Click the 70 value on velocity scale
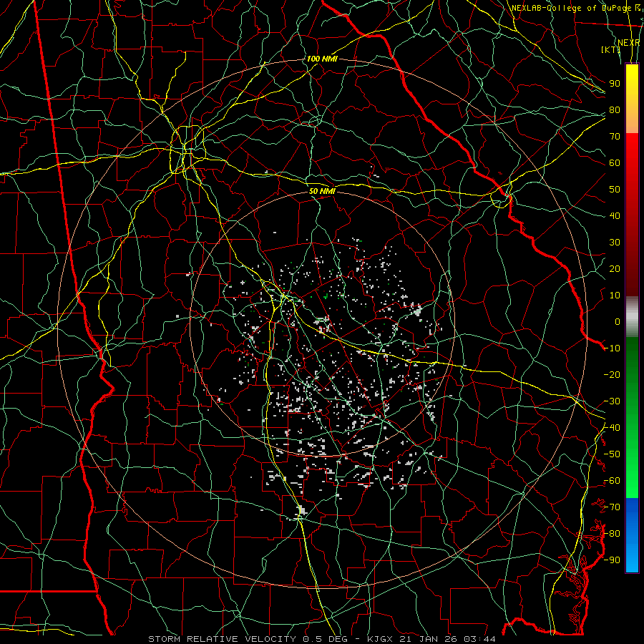The height and width of the screenshot is (644, 644). click(615, 137)
